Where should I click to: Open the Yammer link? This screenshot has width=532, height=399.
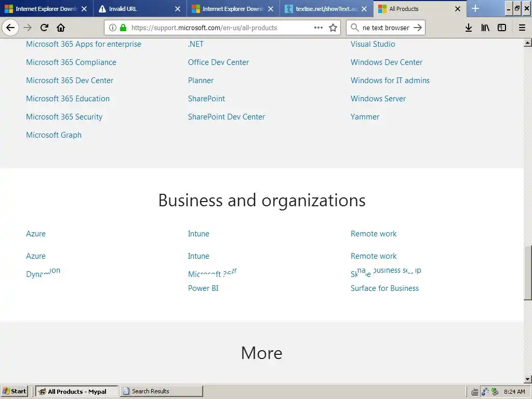pos(365,117)
